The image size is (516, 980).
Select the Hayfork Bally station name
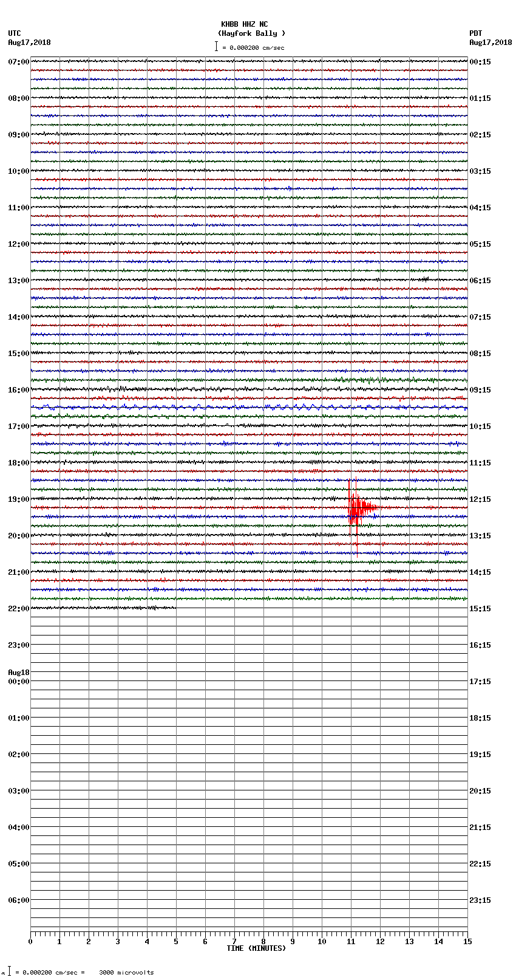tap(251, 33)
